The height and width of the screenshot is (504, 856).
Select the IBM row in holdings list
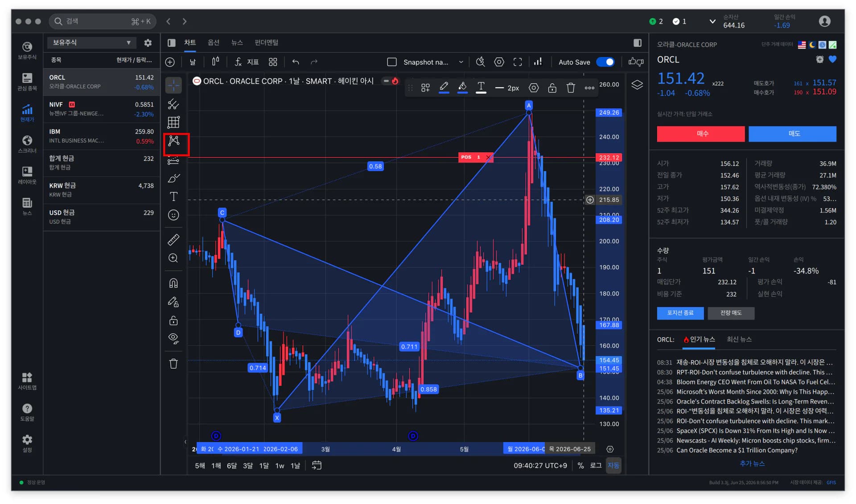102,136
